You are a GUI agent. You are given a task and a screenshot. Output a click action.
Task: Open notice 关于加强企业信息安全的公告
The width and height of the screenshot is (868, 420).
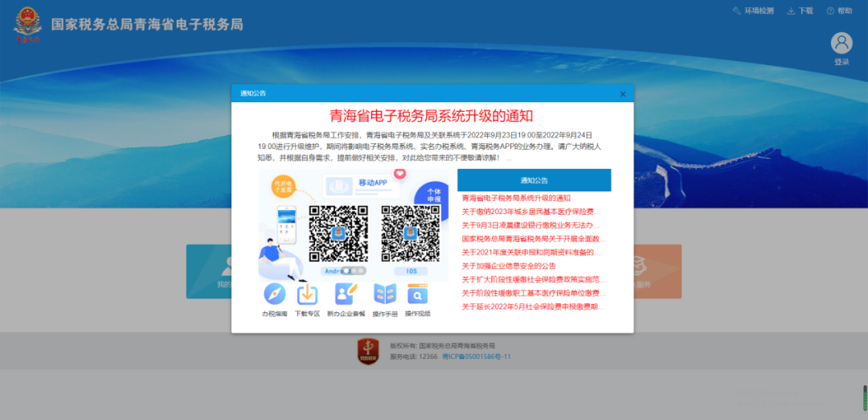pos(509,266)
